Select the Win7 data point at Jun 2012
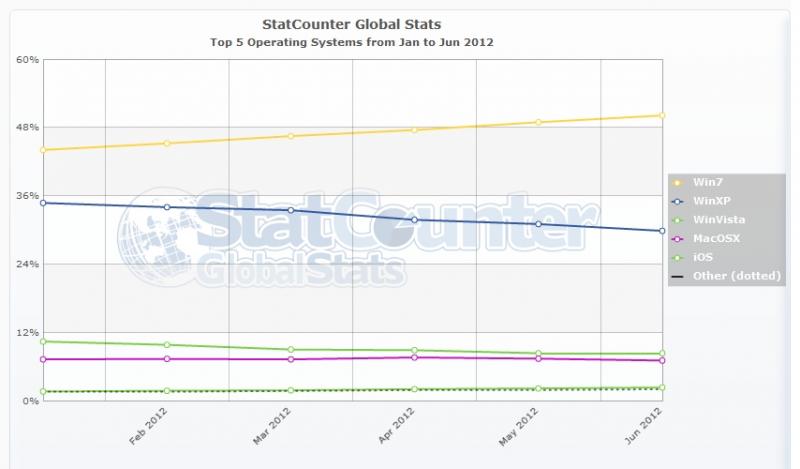800x469 pixels. point(662,115)
